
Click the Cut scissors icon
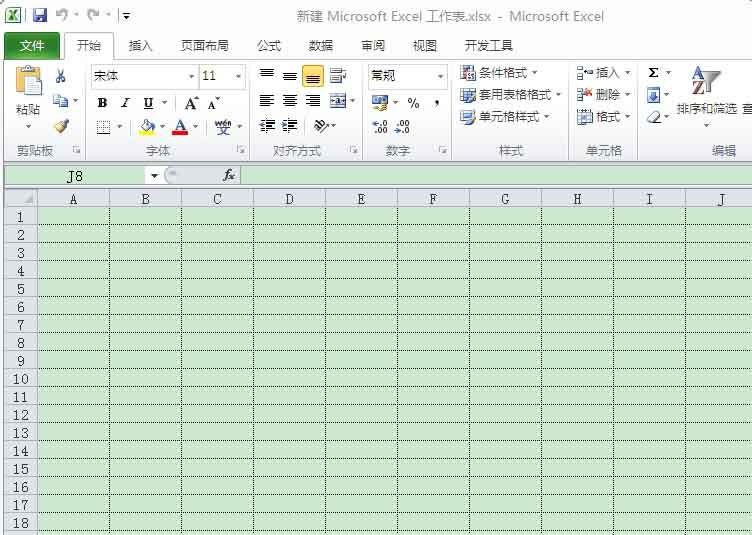click(x=60, y=77)
